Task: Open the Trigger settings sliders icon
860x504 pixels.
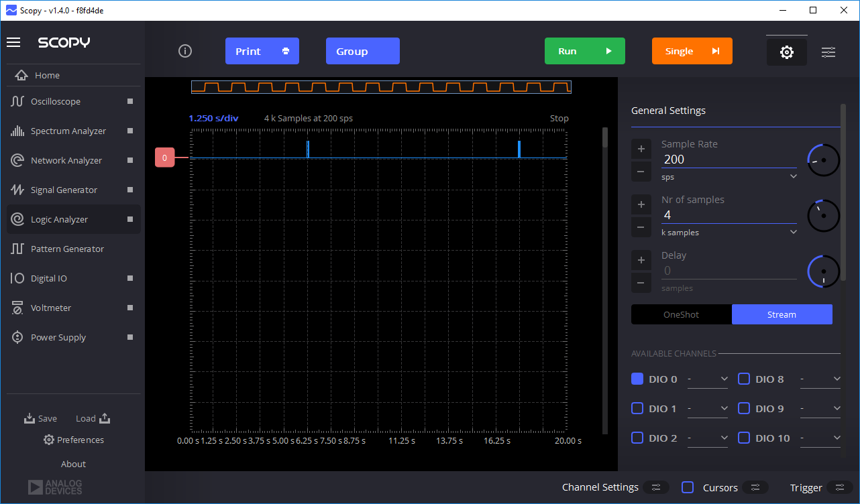Action: pos(839,487)
